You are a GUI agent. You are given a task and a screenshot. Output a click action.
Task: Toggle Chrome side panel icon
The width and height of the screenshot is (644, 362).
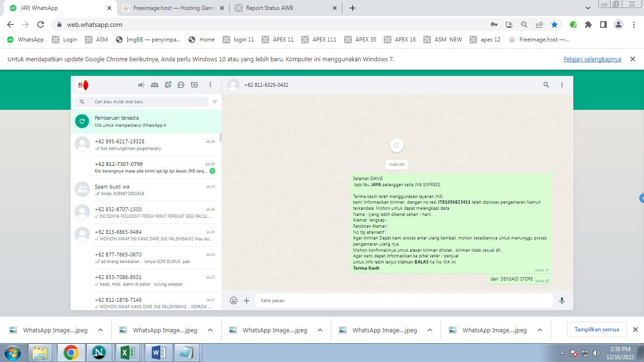pos(603,25)
